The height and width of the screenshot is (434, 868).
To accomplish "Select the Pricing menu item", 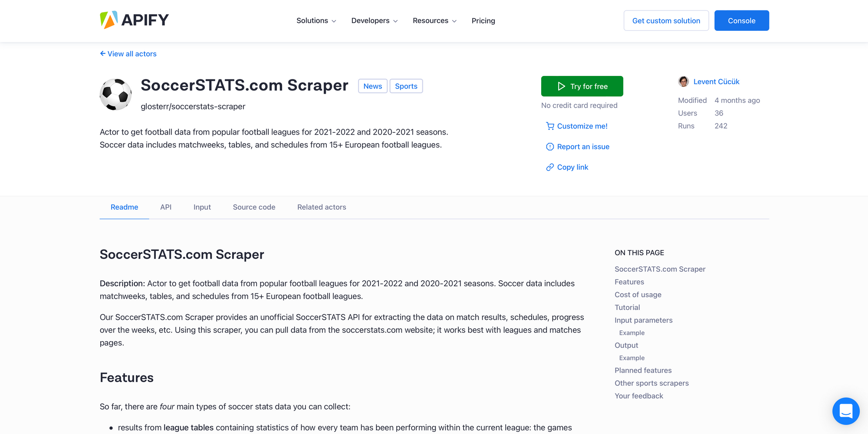I will point(483,20).
